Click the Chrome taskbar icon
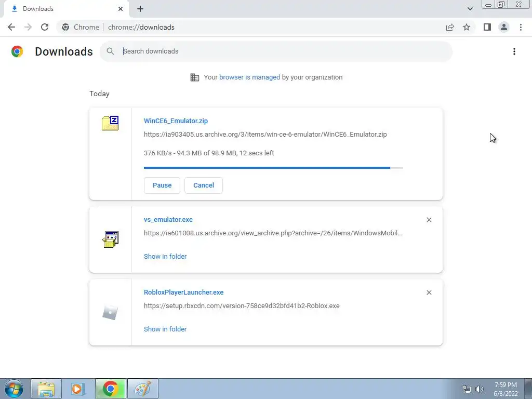Screen dimensions: 532x399 [110, 389]
